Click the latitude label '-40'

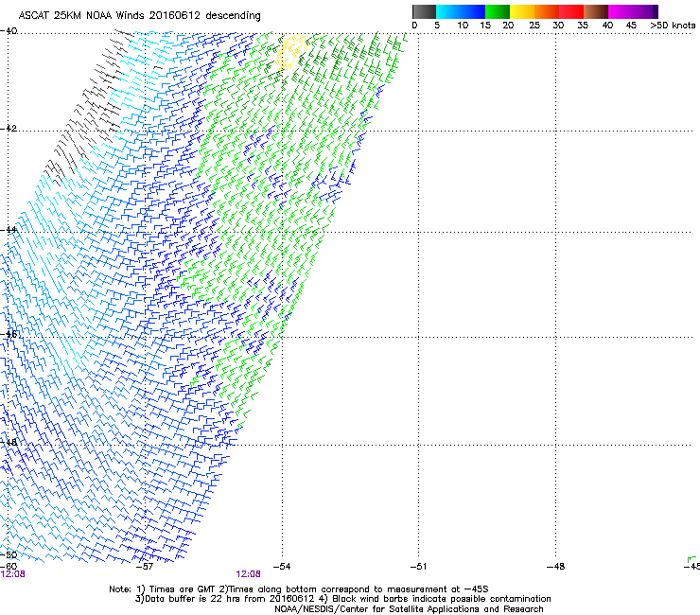coord(9,31)
